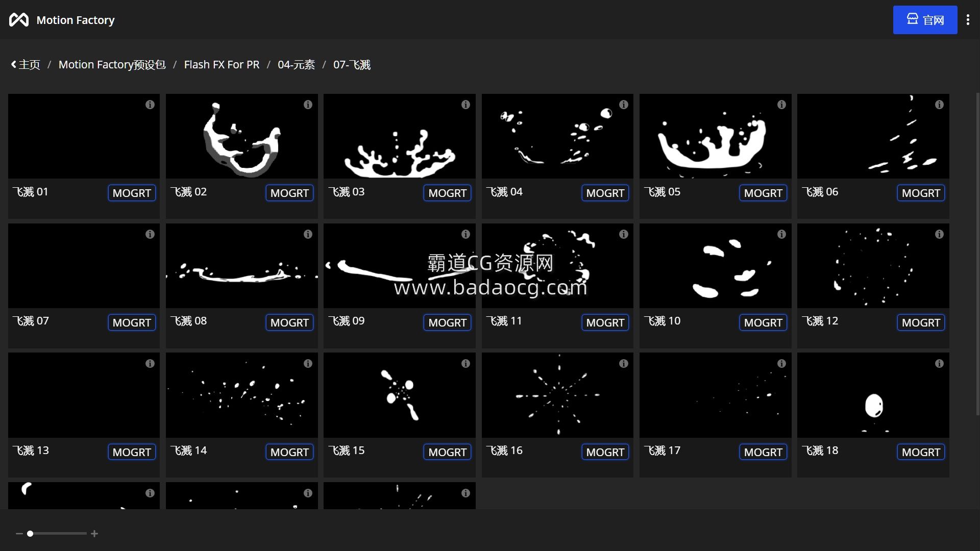
Task: Click the 飞溅 11 label
Action: pos(504,321)
